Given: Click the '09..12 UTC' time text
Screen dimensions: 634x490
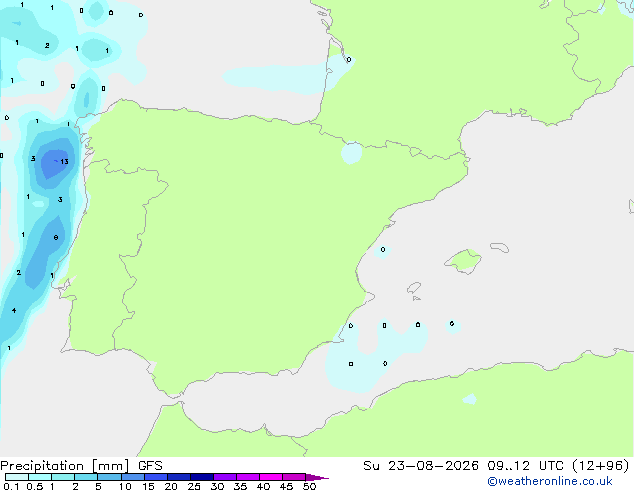Looking at the screenshot, I should 525,466.
